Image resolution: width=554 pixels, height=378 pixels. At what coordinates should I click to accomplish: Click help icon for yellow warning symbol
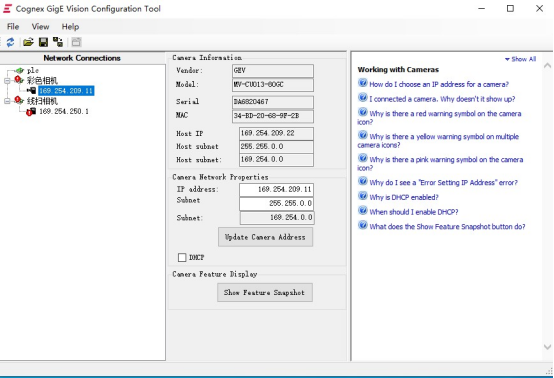coord(363,135)
